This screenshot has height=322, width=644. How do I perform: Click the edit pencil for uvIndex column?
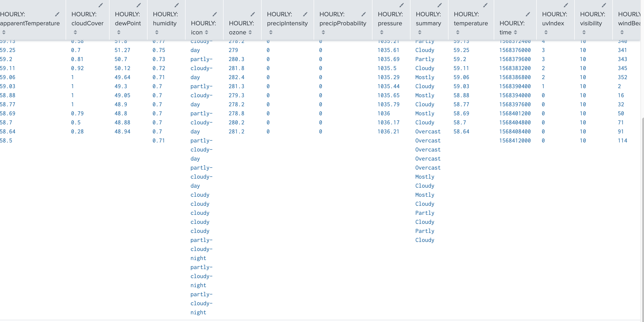(565, 5)
